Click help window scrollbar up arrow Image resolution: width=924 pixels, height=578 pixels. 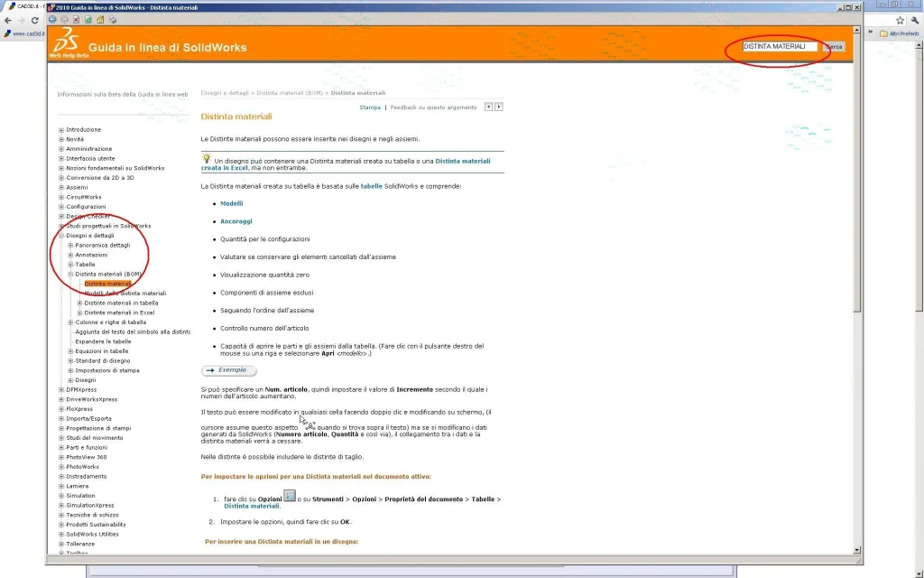857,30
